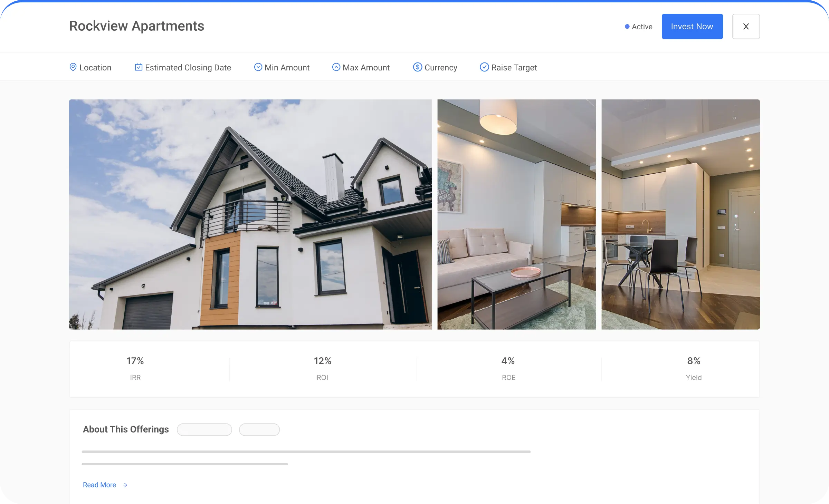Open the house exterior photo
This screenshot has height=504, width=829.
250,214
